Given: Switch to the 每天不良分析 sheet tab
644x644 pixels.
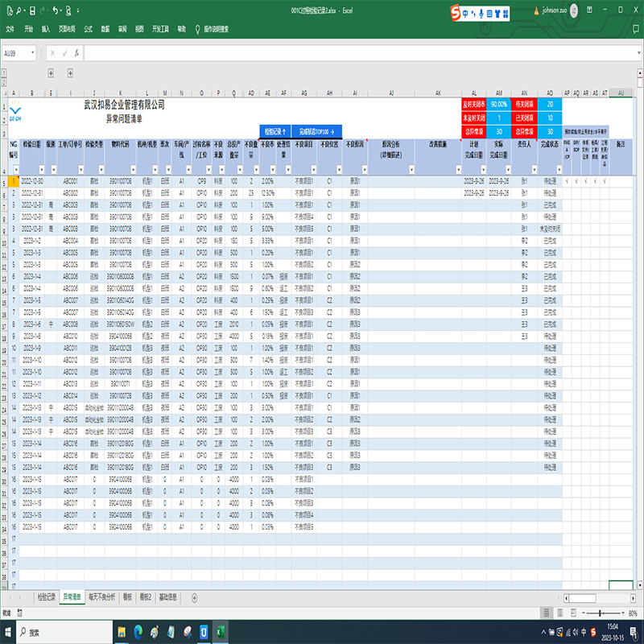Looking at the screenshot, I should tap(102, 597).
